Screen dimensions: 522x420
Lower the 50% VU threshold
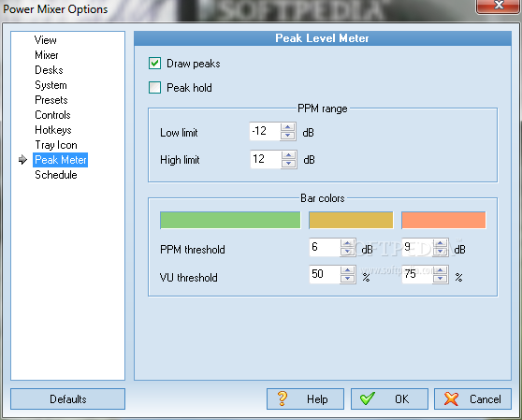[348, 279]
